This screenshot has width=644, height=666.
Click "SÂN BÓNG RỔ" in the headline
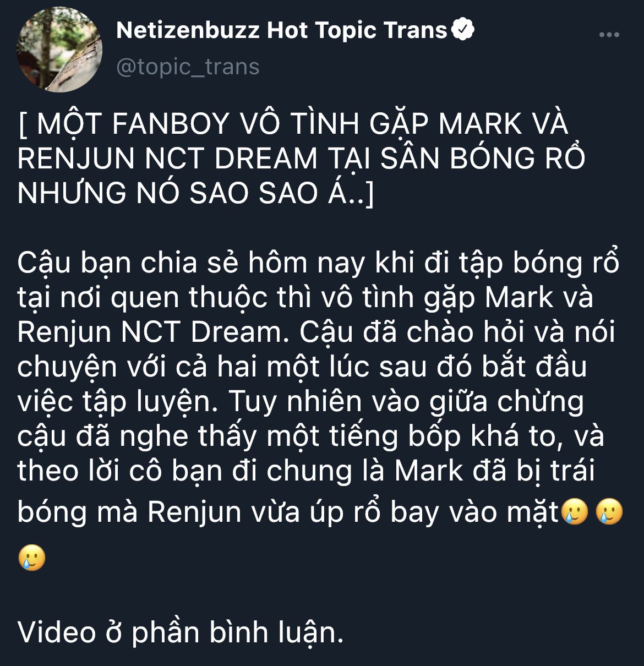[x=483, y=159]
